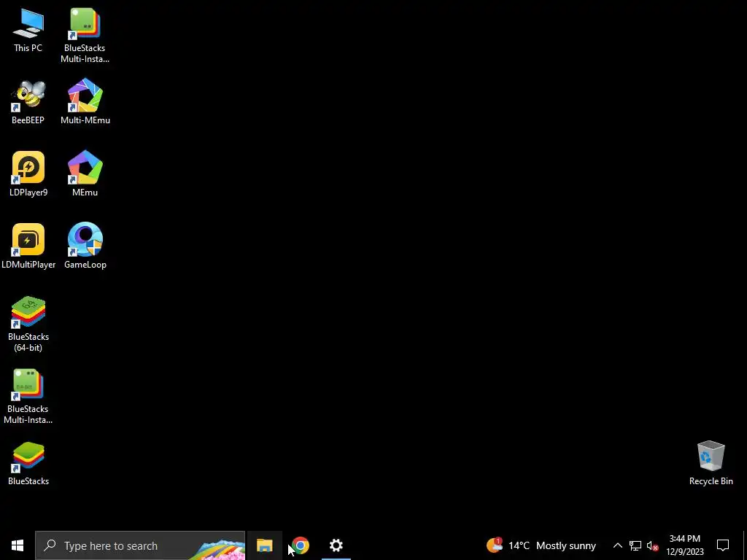Select the Recycle Bin icon
Viewport: 747px width, 560px height.
tap(711, 463)
